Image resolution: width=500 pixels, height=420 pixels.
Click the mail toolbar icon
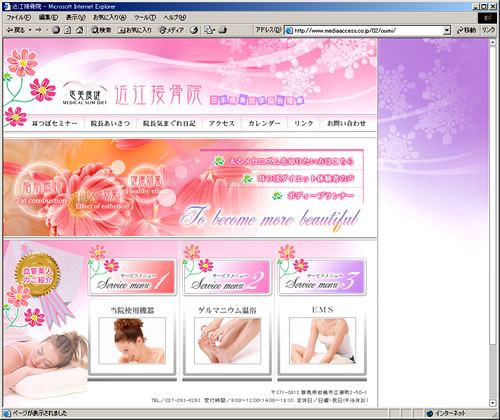(x=210, y=30)
